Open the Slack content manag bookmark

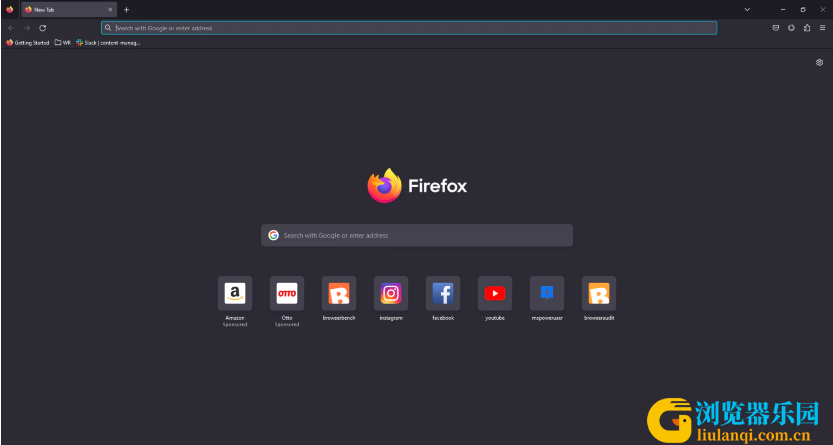tap(108, 42)
